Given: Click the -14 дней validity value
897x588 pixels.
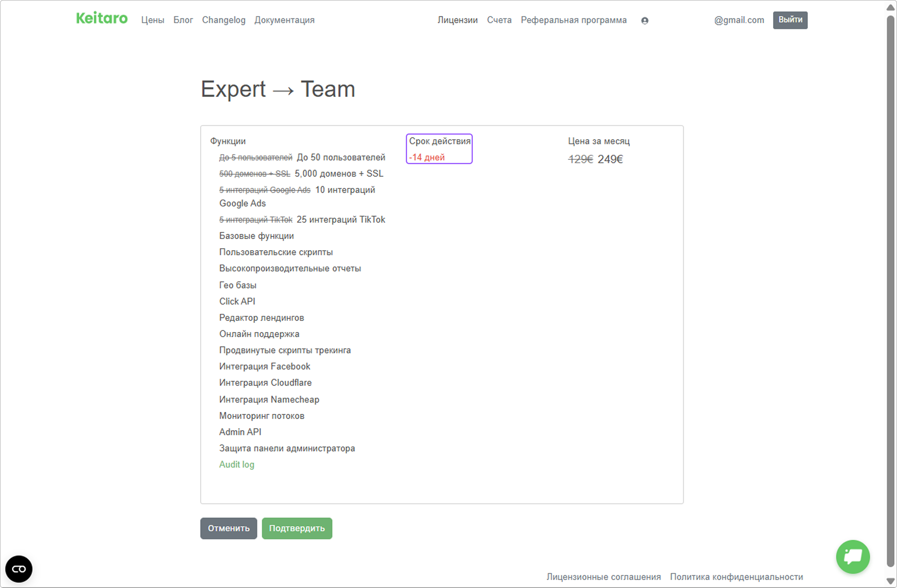Looking at the screenshot, I should point(427,157).
